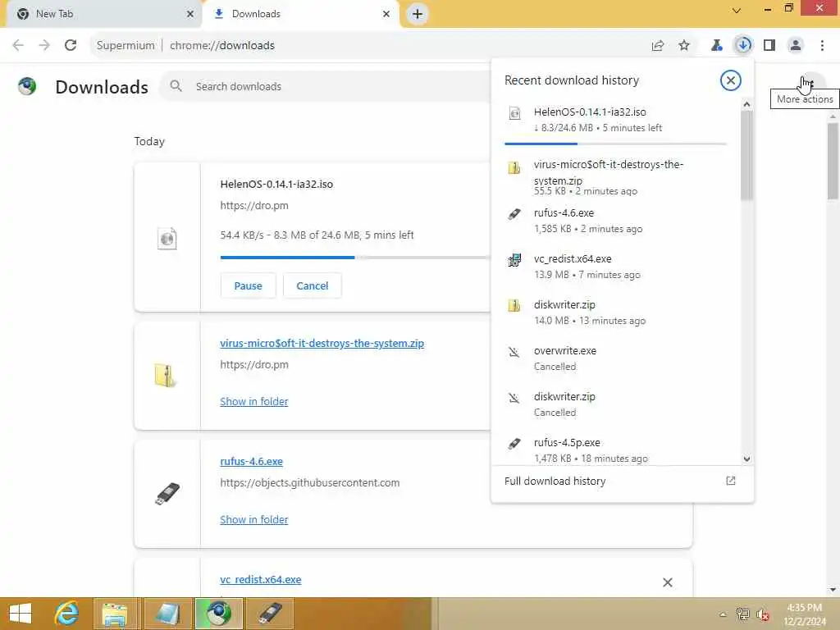Screen dimensions: 840x630
Task: Pause the HelenOS download
Action: point(248,285)
